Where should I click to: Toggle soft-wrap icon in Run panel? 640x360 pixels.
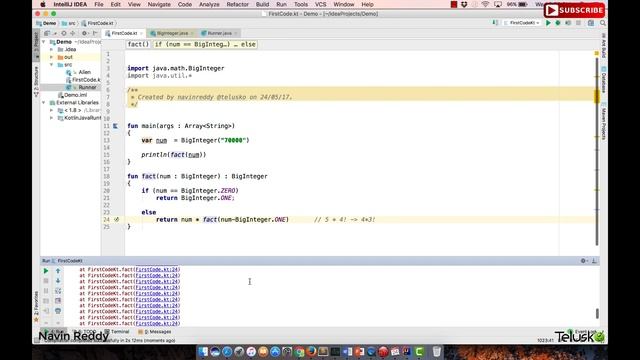point(58,291)
